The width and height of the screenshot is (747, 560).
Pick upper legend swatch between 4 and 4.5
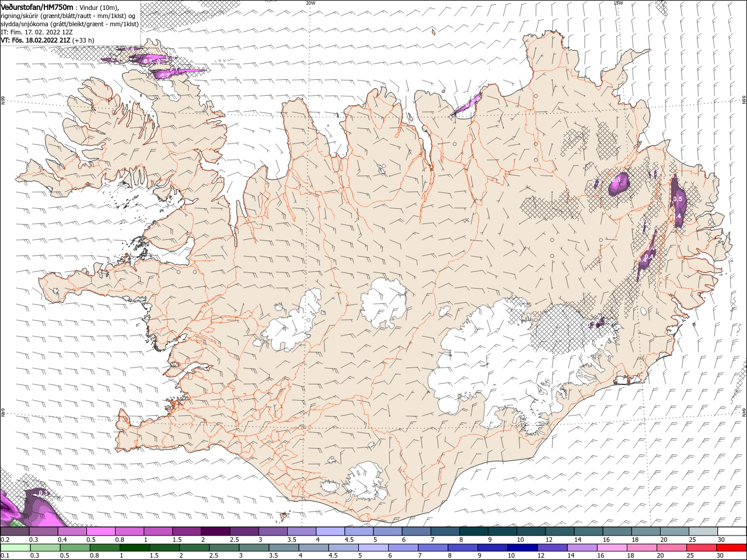[x=330, y=531]
